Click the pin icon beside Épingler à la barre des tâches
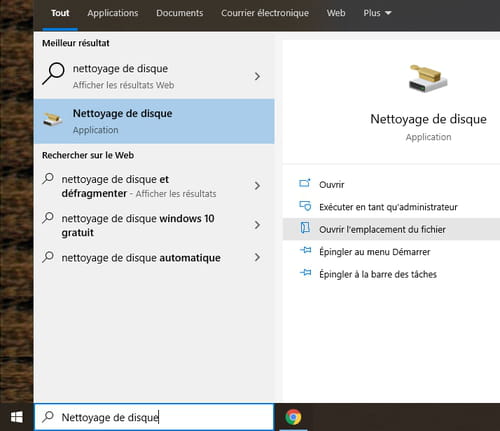The image size is (500, 431). click(x=306, y=273)
